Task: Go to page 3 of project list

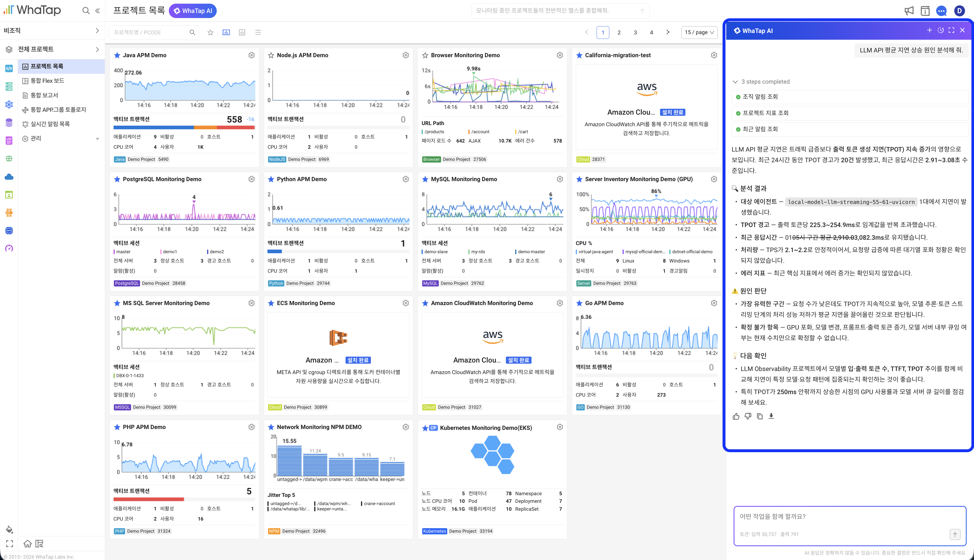Action: click(x=636, y=32)
